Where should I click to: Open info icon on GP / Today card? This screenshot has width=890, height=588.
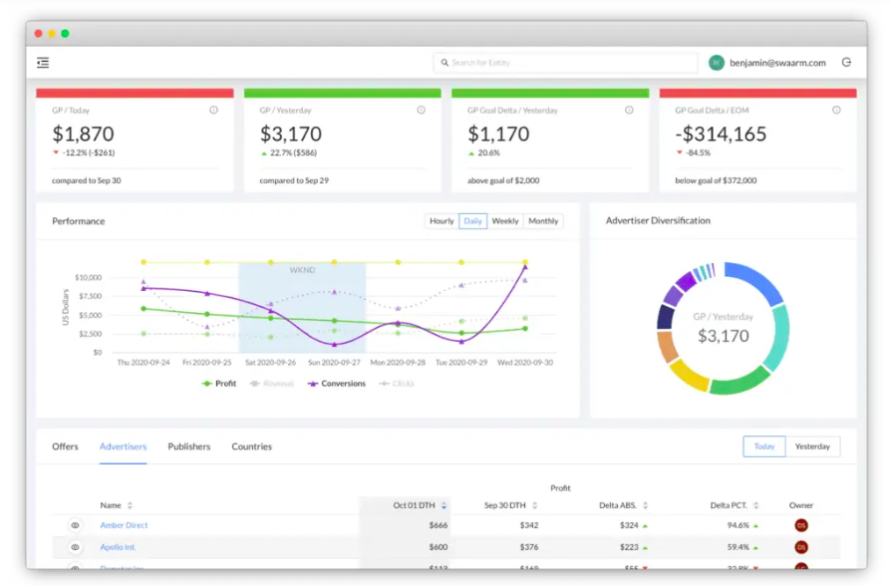(213, 110)
